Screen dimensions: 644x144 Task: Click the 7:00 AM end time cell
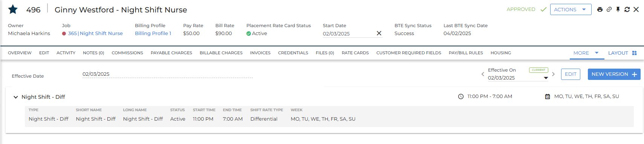point(233,119)
